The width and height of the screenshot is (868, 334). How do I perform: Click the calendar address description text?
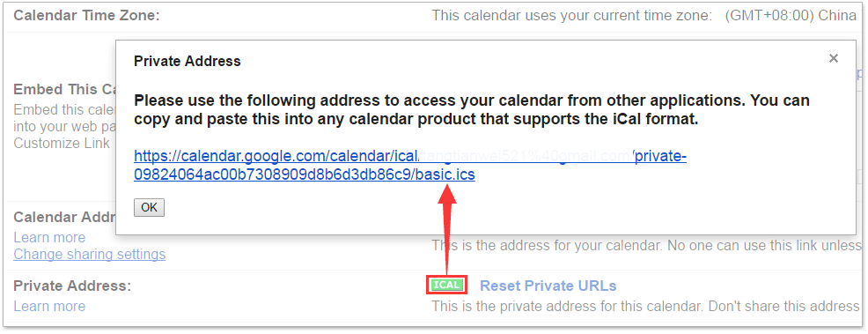(x=645, y=245)
